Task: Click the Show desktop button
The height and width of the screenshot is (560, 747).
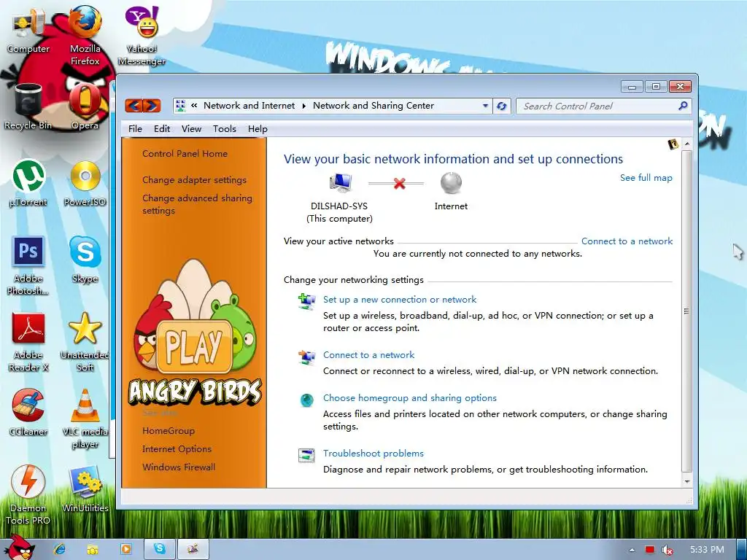Action: point(743,549)
